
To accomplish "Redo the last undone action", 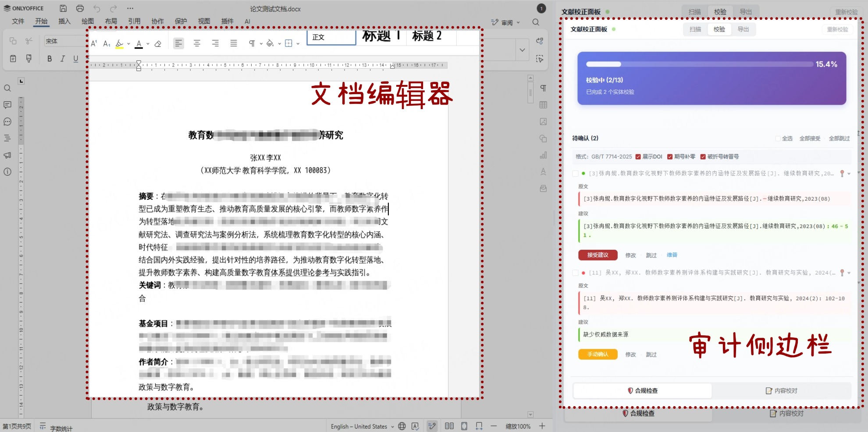I will click(x=114, y=8).
